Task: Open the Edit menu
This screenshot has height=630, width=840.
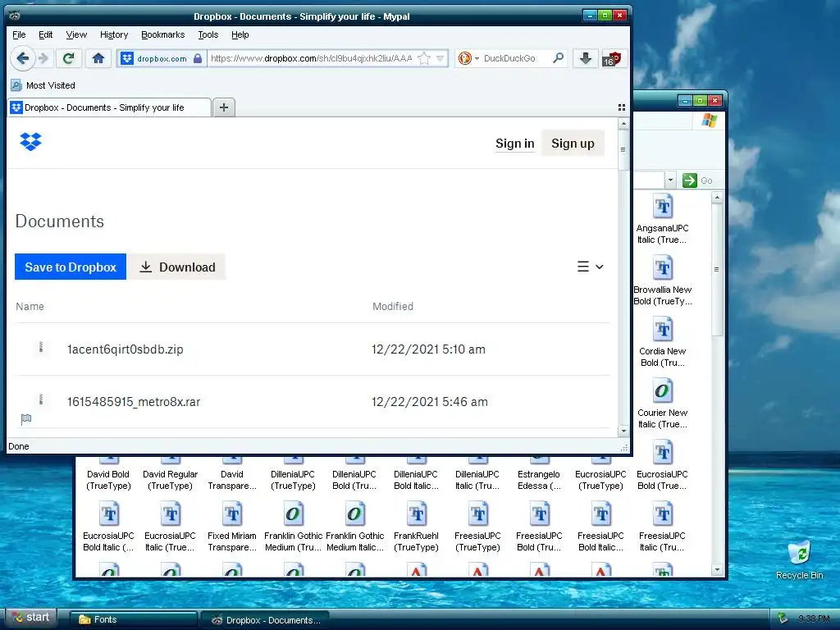Action: point(46,34)
